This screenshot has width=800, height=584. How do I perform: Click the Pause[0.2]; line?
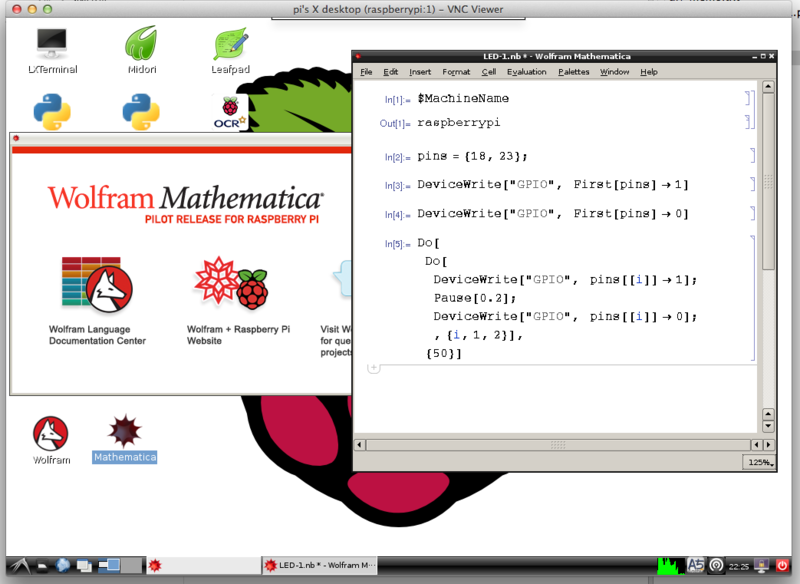pyautogui.click(x=475, y=298)
